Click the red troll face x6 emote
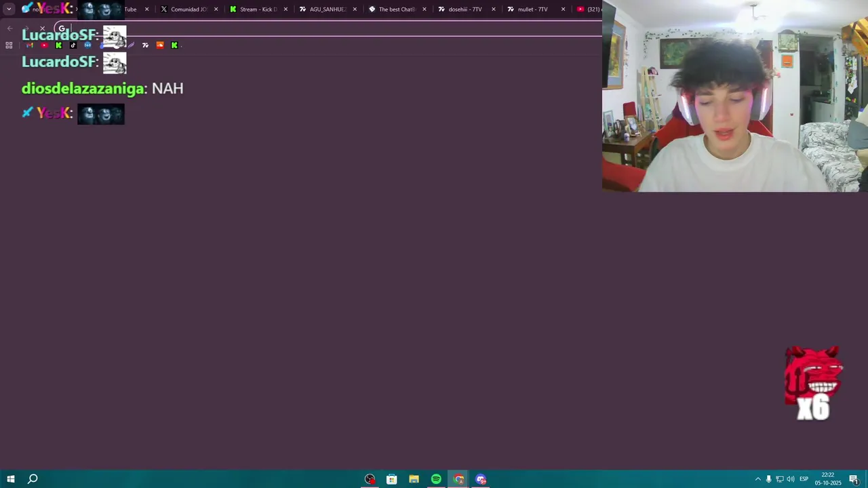This screenshot has width=868, height=488. coord(814,383)
